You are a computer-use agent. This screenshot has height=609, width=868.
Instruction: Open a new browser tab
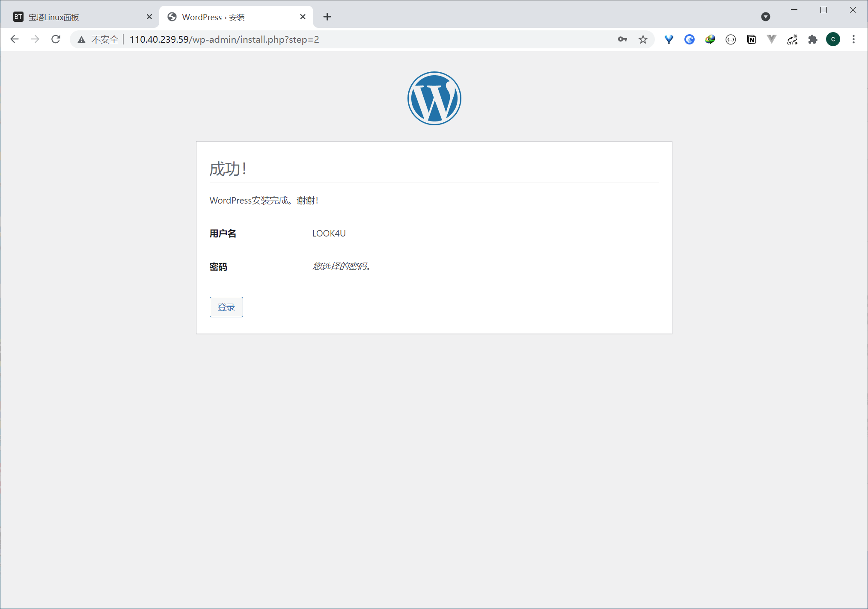pyautogui.click(x=327, y=17)
